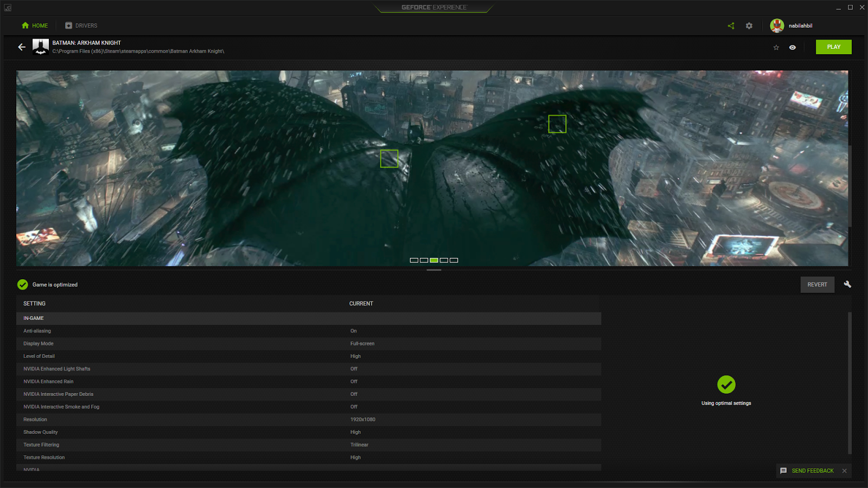The height and width of the screenshot is (488, 868).
Task: Click the Batman gameplay screenshot preview
Action: (432, 168)
